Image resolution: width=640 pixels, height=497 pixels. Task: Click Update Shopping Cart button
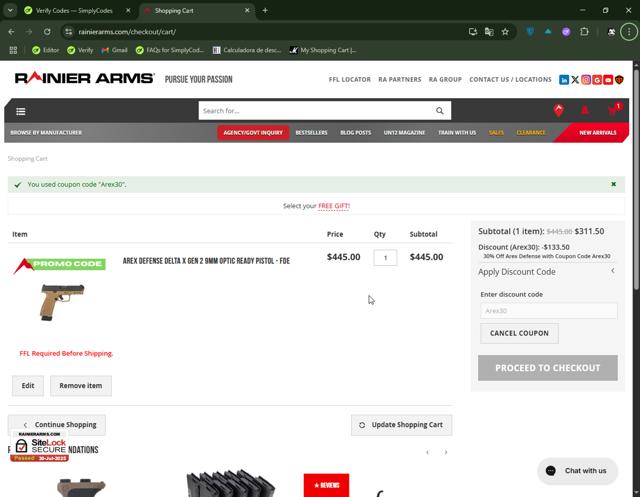pyautogui.click(x=402, y=425)
